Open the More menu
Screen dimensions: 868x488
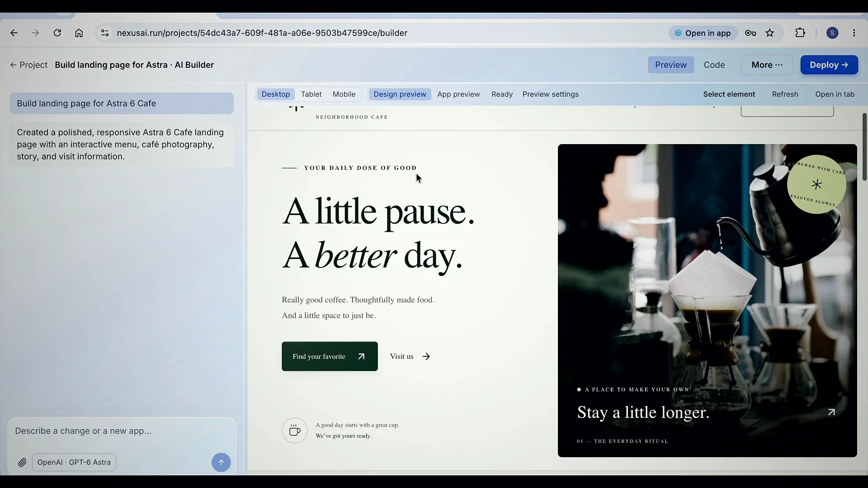pos(767,65)
